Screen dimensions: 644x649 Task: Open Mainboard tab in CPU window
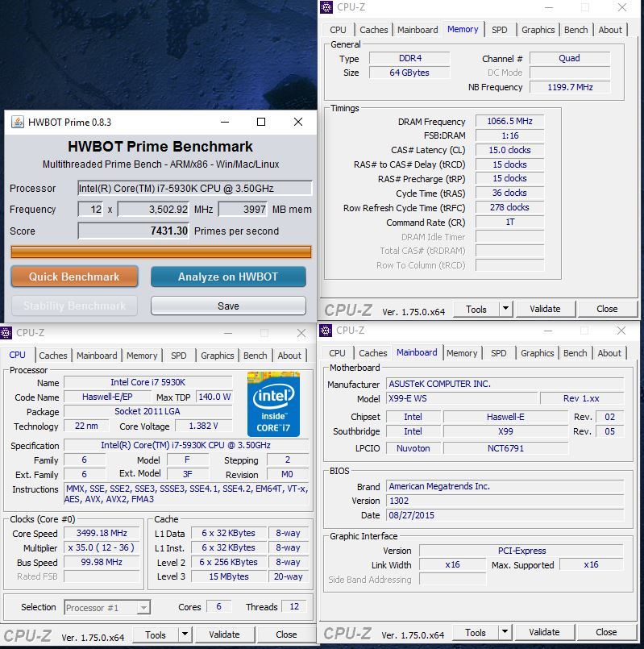click(x=97, y=356)
